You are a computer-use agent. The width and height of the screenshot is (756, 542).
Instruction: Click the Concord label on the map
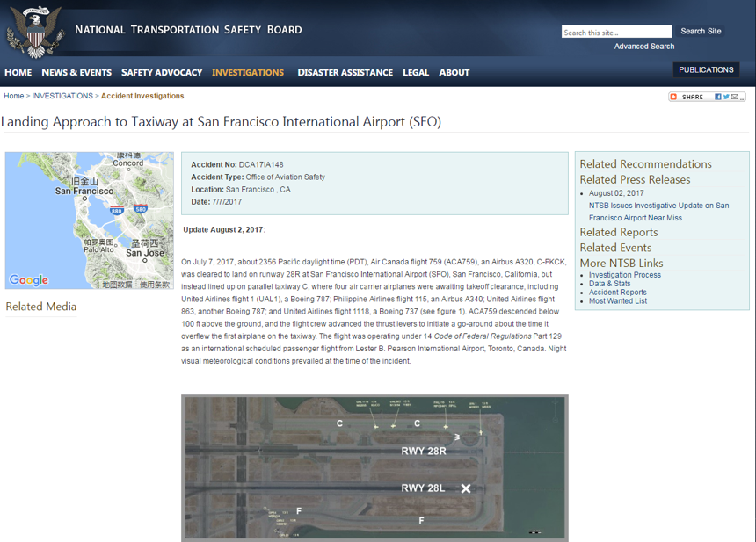[x=128, y=163]
